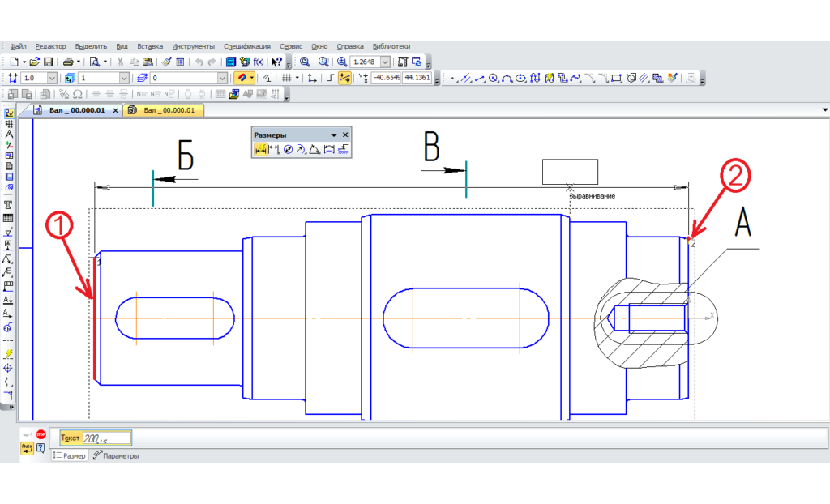Click the Текст dimension value field
830x504 pixels.
pyautogui.click(x=107, y=438)
